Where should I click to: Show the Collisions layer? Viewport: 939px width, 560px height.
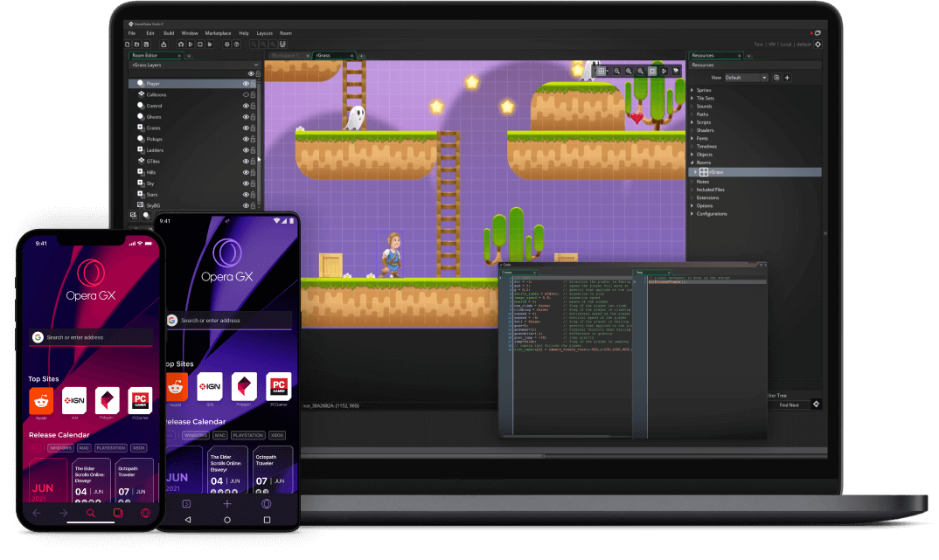(x=246, y=94)
